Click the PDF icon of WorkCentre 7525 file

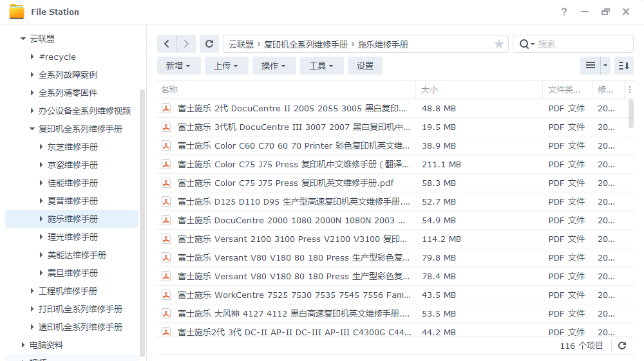166,295
